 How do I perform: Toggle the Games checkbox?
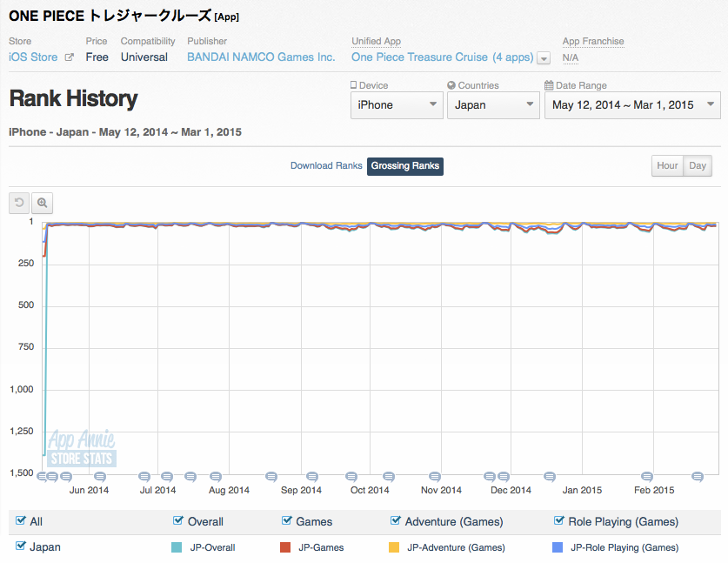286,520
